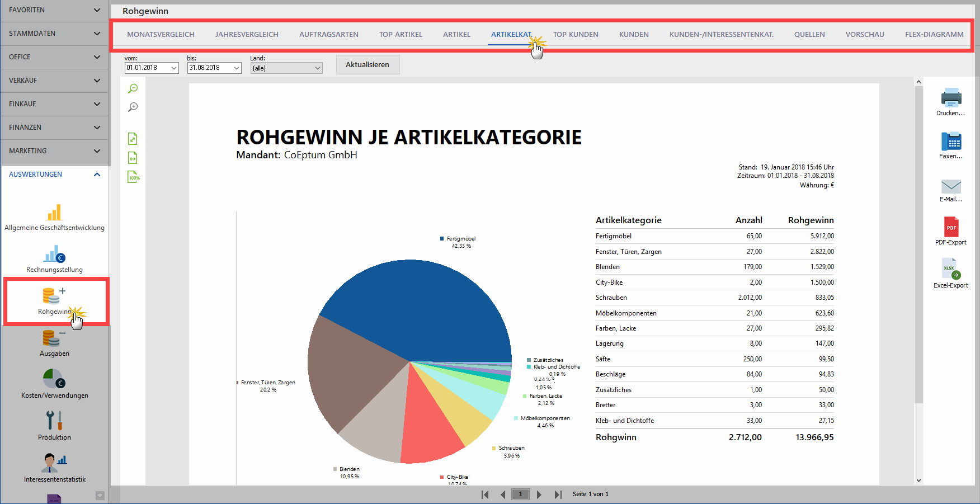Switch to ARTIKEL tab
This screenshot has width=980, height=504.
tap(456, 35)
